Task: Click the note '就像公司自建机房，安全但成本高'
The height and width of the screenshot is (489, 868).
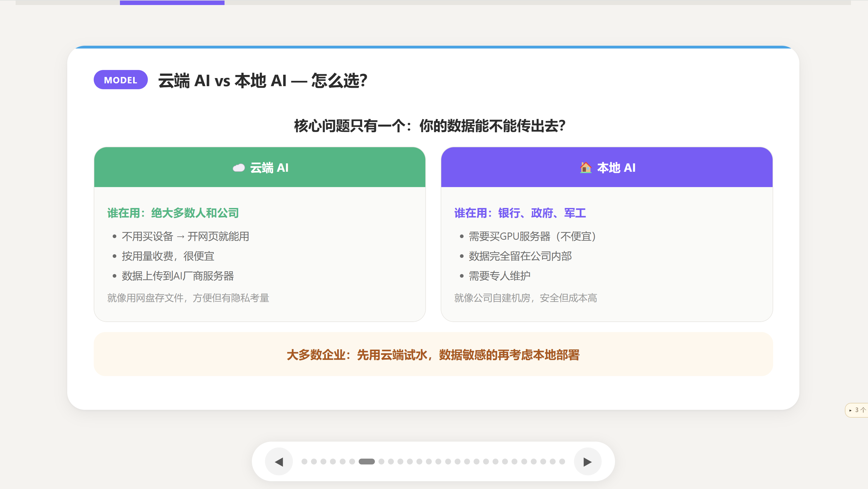Action: pos(525,298)
